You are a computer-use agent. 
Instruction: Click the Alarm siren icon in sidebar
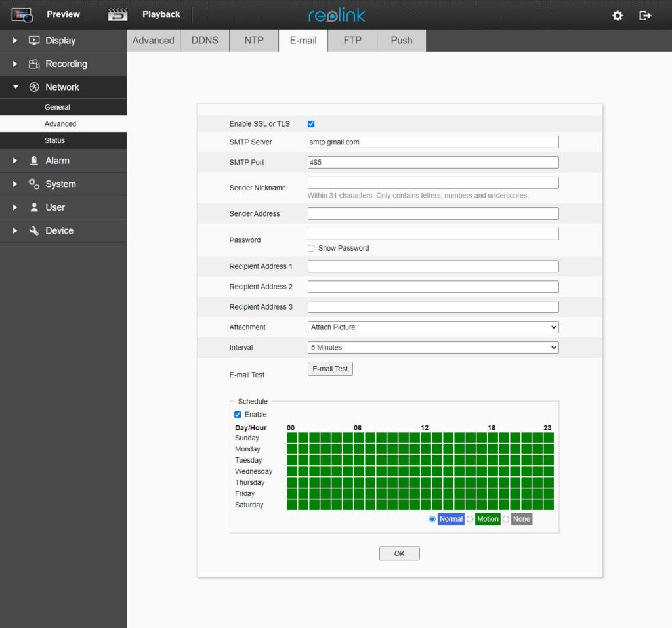pyautogui.click(x=34, y=161)
